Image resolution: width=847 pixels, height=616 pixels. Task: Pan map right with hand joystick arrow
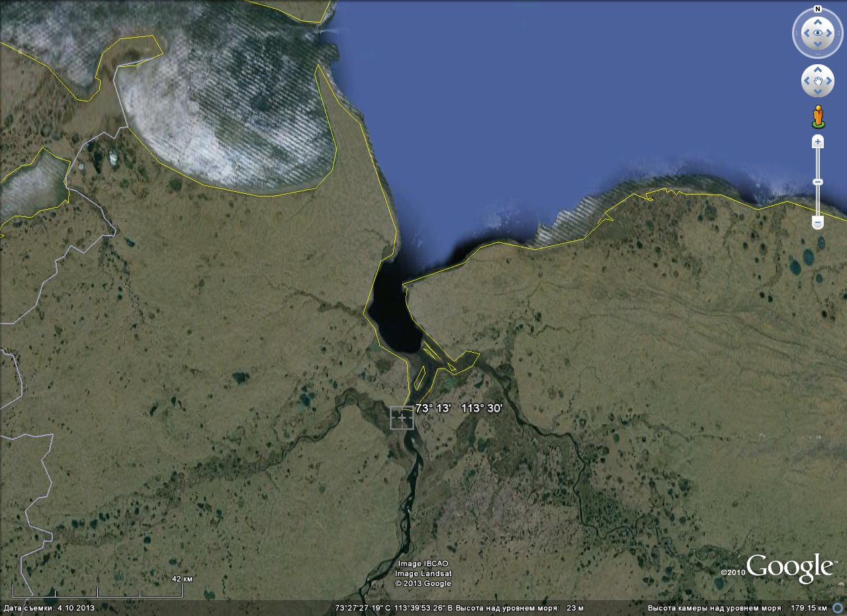830,81
